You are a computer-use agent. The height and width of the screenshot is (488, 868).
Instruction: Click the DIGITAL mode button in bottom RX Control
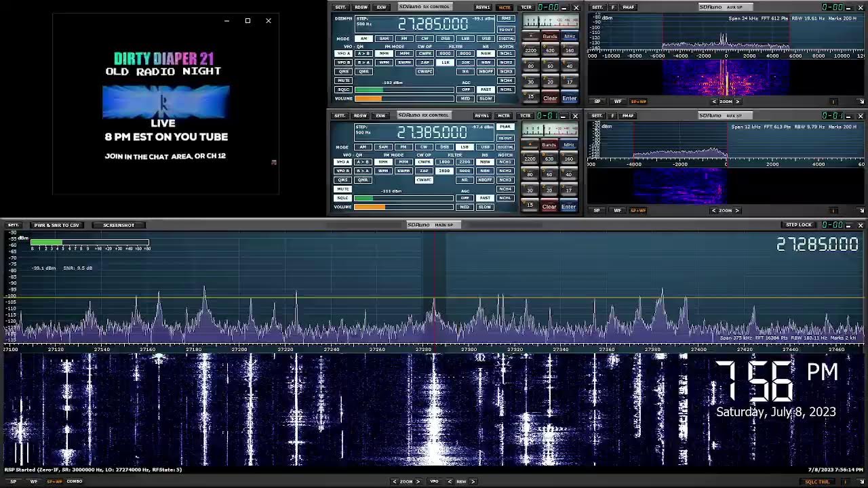(x=505, y=147)
